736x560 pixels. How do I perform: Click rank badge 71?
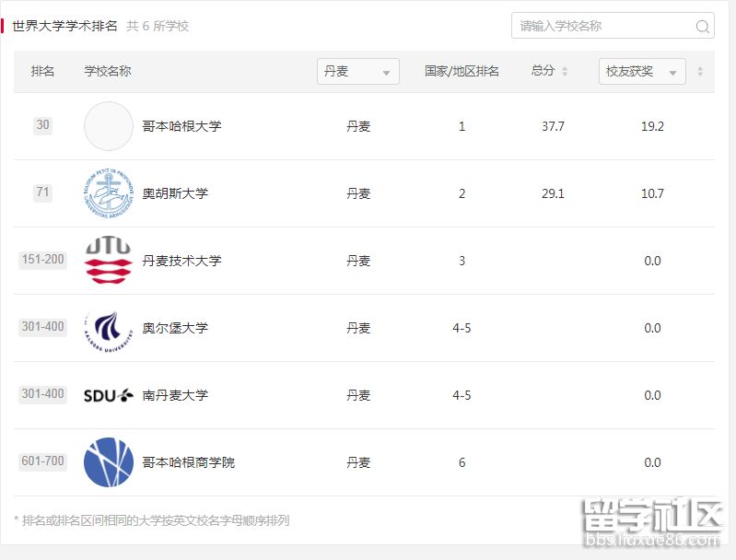coord(42,192)
